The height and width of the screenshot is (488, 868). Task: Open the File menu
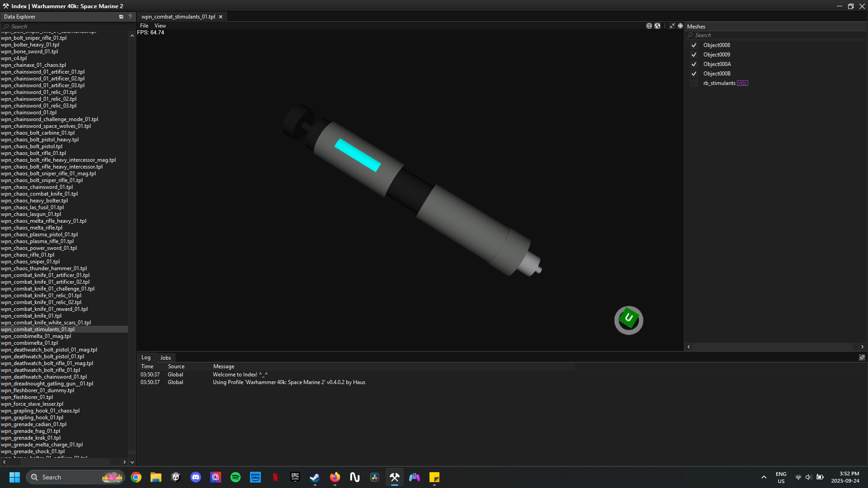pos(144,26)
